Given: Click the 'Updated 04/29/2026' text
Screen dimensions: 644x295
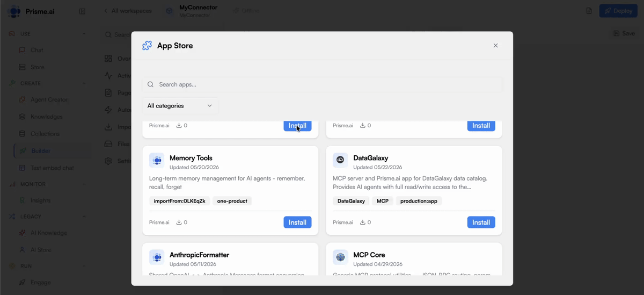Looking at the screenshot, I should click(x=377, y=264).
